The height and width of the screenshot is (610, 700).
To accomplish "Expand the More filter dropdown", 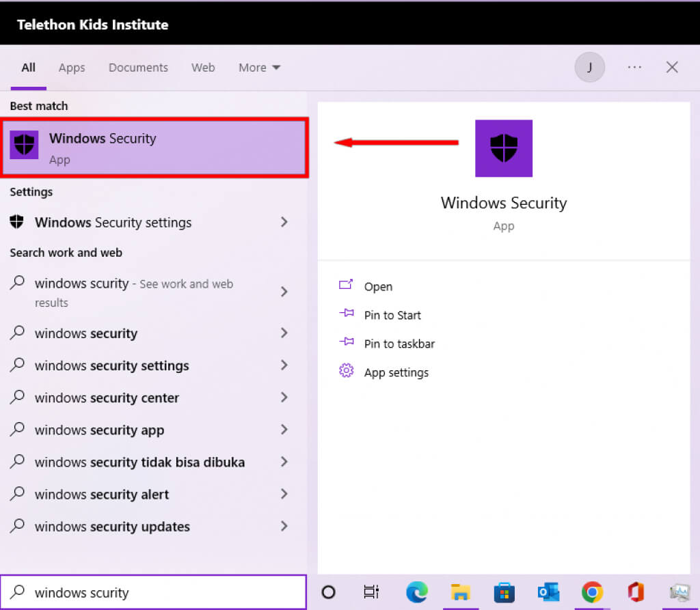I will (x=259, y=68).
